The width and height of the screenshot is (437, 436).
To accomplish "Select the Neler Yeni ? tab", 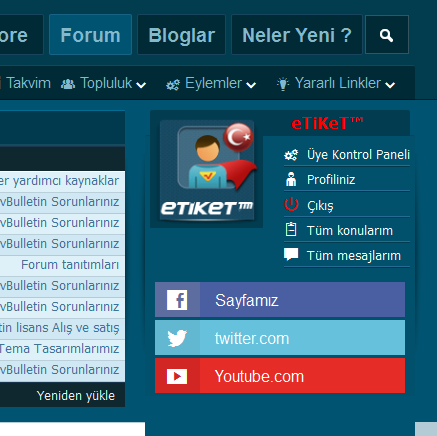I will 297,35.
